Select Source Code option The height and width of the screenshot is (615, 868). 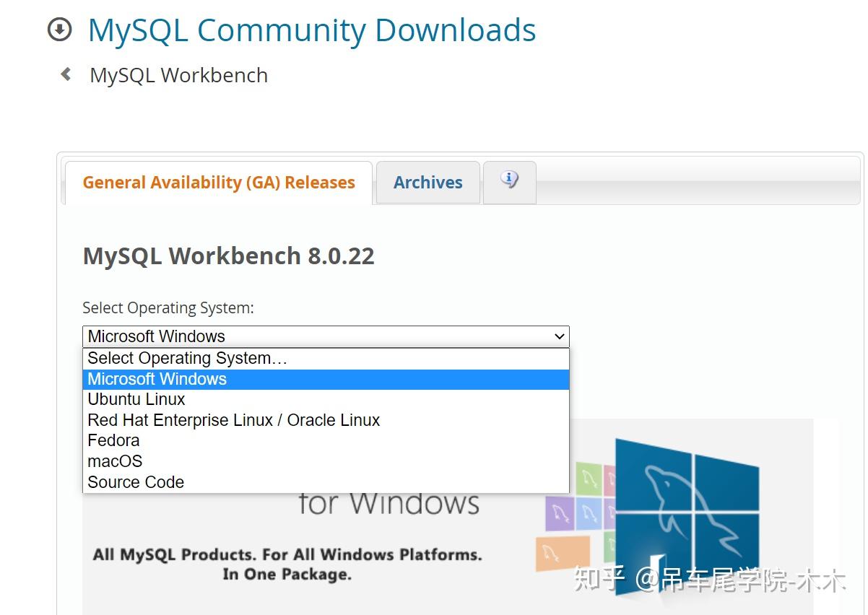pos(136,482)
